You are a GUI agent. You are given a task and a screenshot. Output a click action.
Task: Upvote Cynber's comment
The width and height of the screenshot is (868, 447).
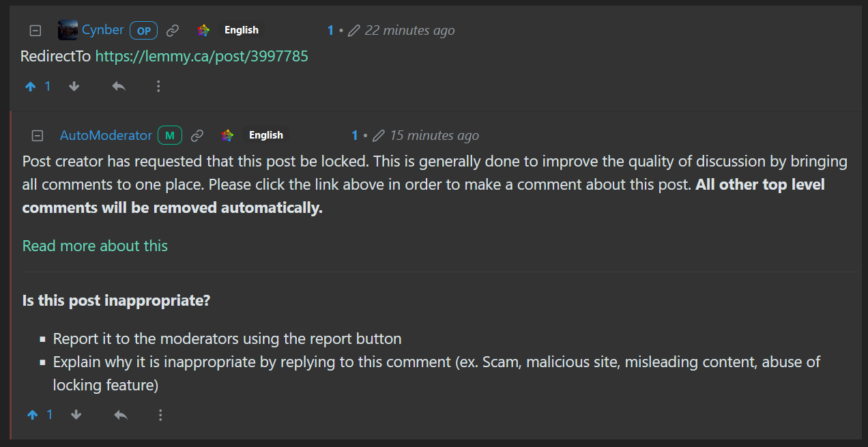[x=31, y=87]
